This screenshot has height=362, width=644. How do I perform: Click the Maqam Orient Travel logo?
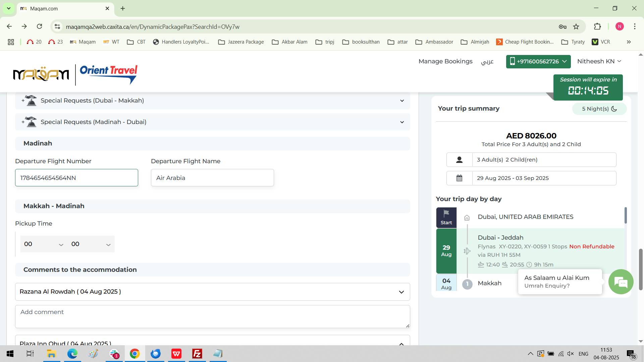click(x=75, y=74)
